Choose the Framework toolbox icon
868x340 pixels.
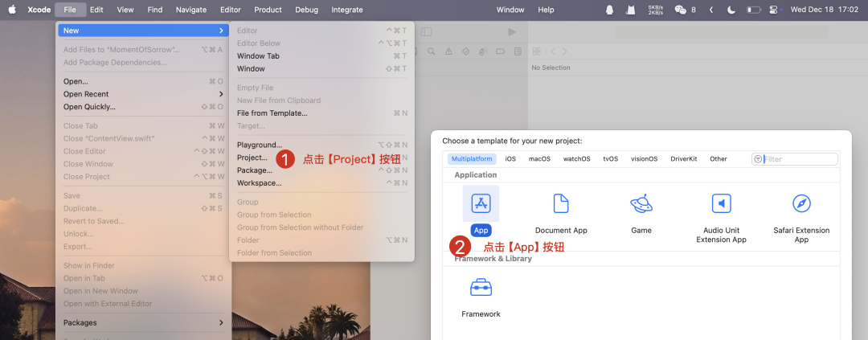[481, 288]
